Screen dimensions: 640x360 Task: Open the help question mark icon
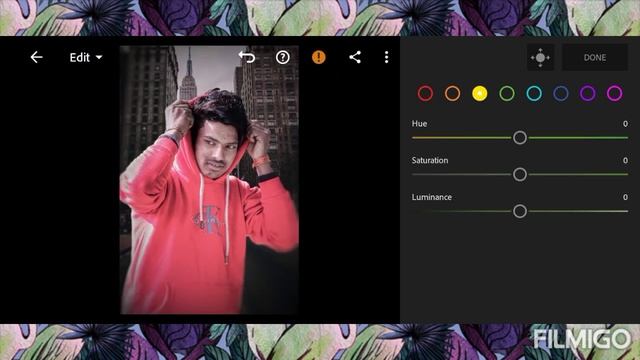coord(282,57)
